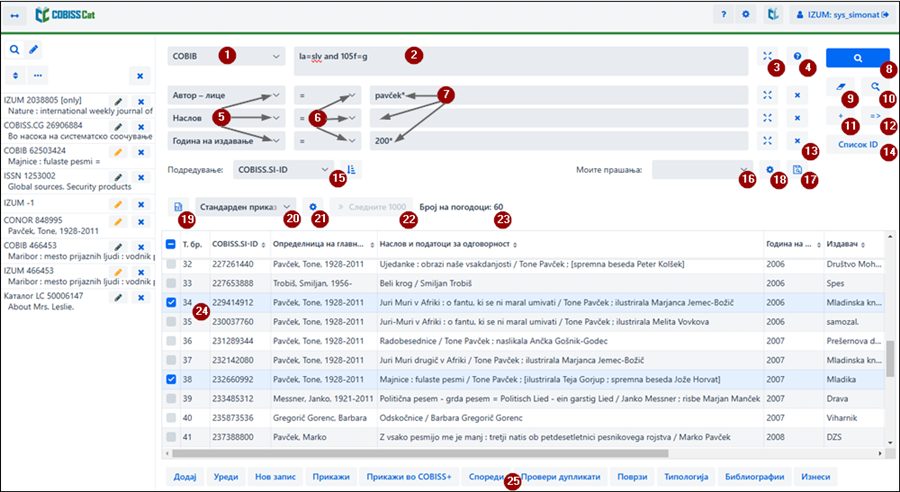Click the la=slv and 105f=g command field
900x492 pixels.
point(521,61)
